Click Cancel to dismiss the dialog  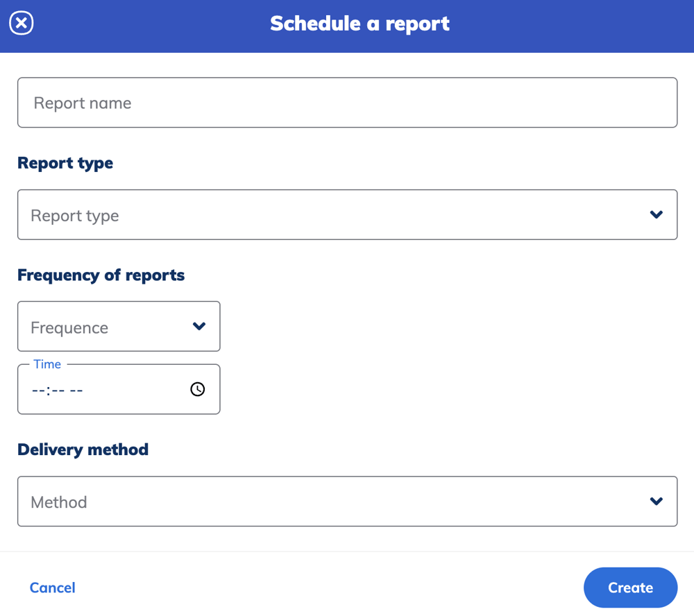(x=52, y=588)
